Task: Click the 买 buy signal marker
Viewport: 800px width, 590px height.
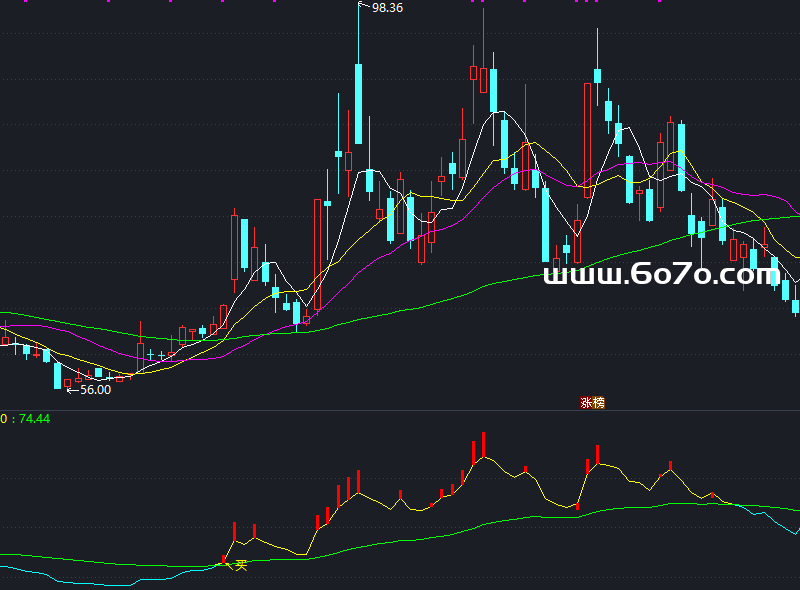Action: click(x=241, y=565)
